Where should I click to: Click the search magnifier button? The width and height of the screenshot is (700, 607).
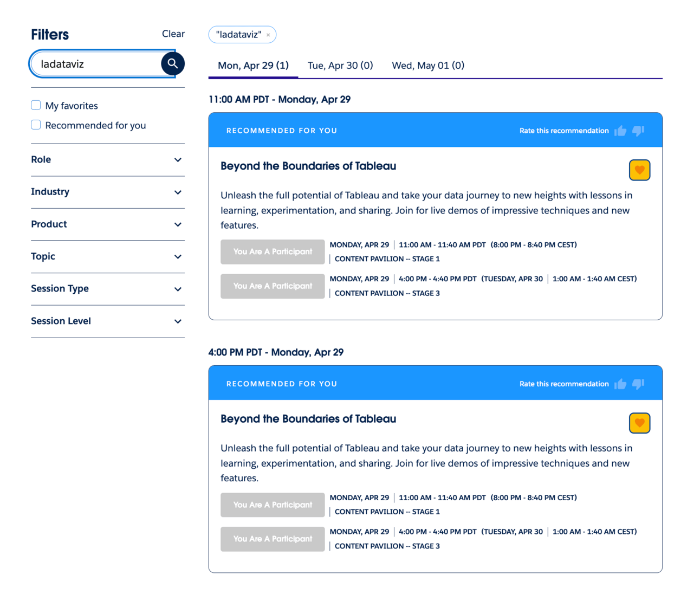tap(173, 63)
